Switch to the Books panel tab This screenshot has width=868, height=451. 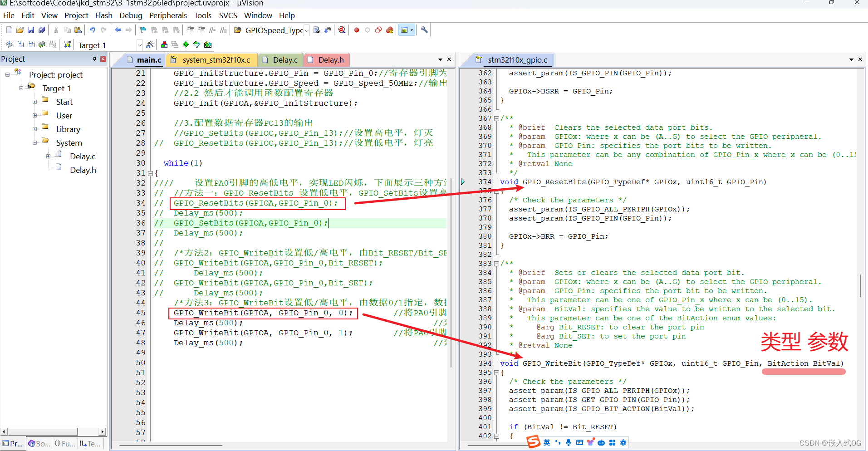pos(39,444)
